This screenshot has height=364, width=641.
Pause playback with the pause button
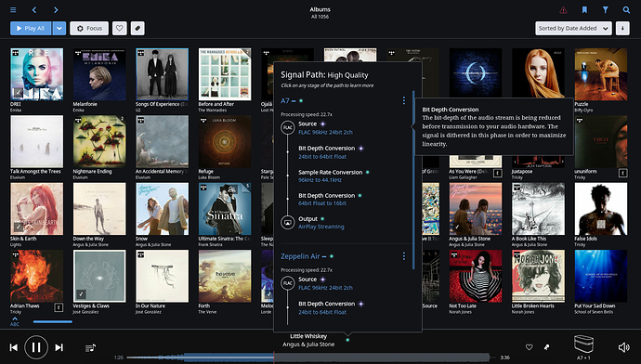(36, 347)
